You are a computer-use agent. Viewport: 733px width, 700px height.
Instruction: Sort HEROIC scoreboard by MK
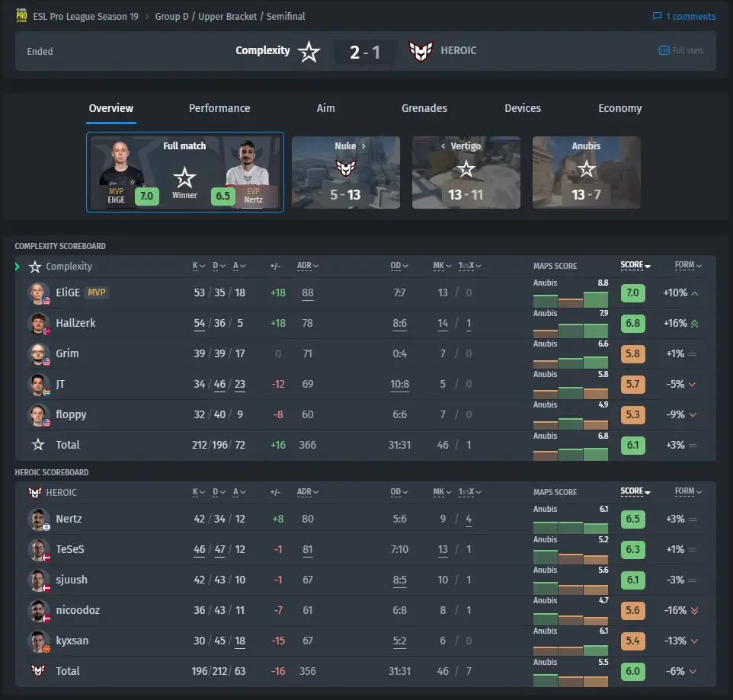[x=442, y=492]
